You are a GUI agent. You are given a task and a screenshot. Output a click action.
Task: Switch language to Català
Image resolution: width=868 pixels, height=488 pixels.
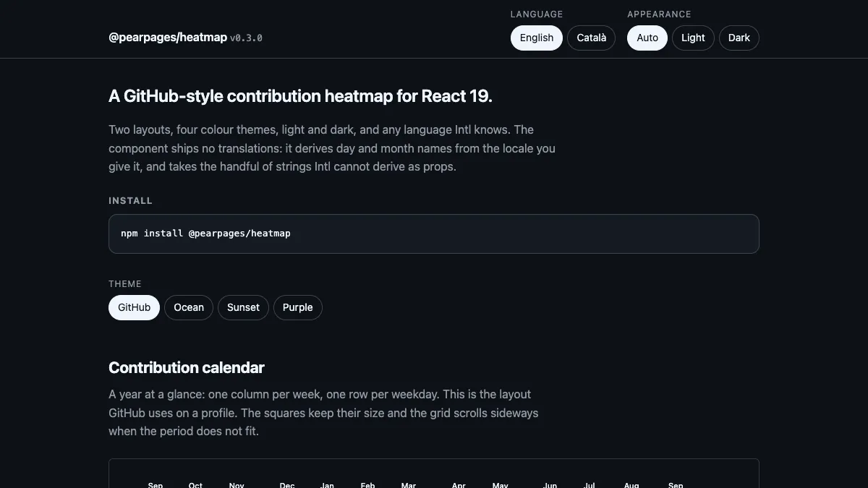coord(591,38)
